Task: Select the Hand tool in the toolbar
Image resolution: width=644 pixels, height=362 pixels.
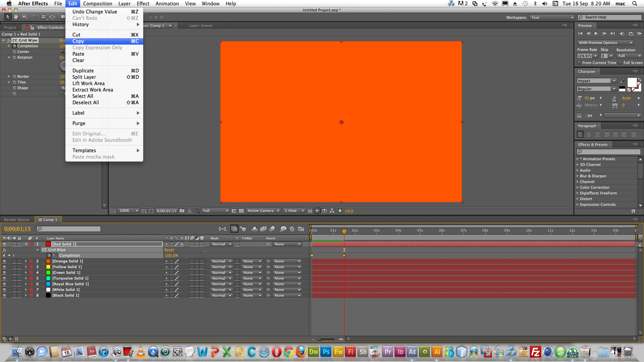Action: (16, 17)
